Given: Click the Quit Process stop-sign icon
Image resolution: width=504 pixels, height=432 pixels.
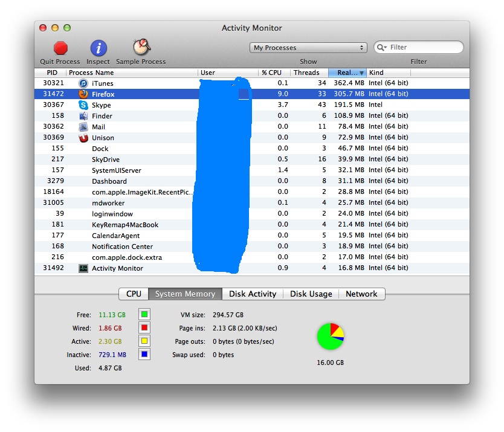Looking at the screenshot, I should 60,48.
